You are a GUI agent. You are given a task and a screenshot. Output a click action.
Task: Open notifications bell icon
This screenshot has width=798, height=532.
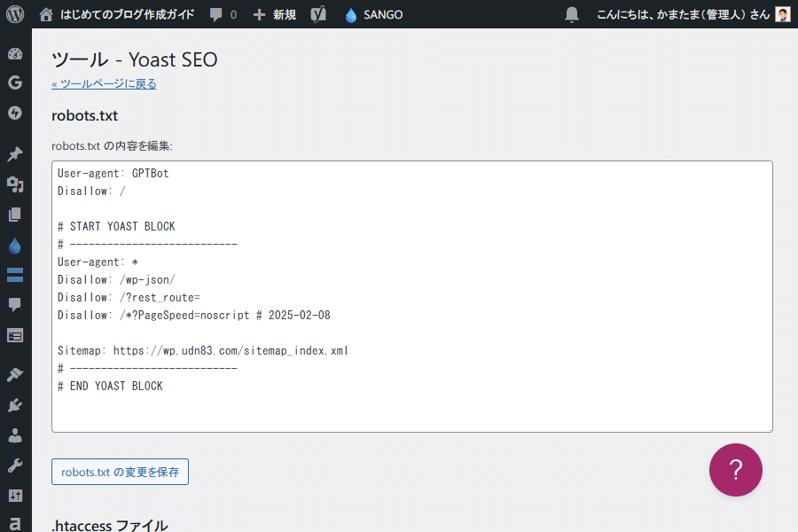click(572, 14)
